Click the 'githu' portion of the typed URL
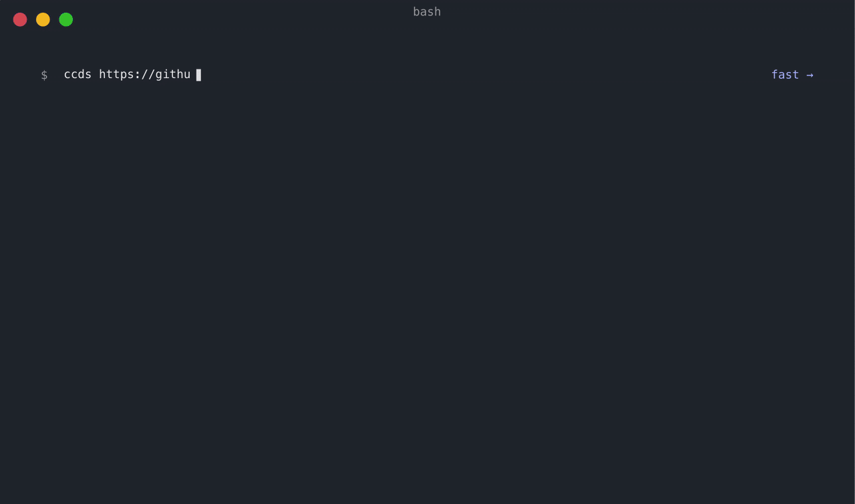 [173, 74]
